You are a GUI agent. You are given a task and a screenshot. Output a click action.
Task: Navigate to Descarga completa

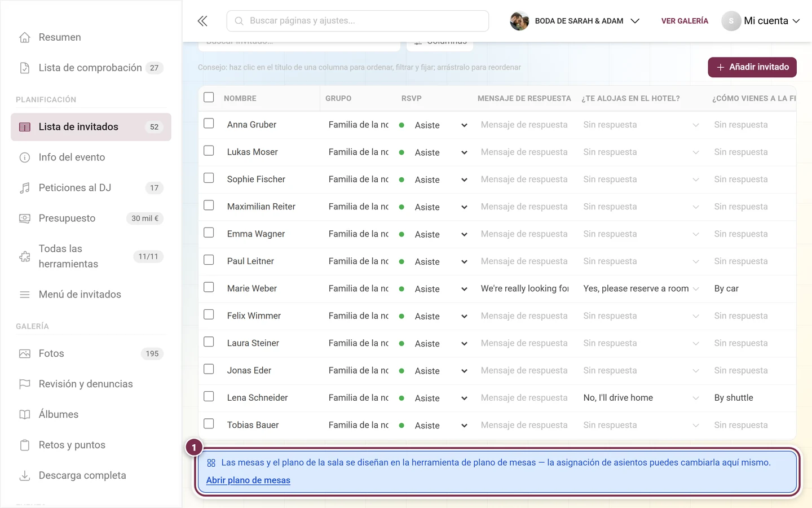(x=91, y=475)
